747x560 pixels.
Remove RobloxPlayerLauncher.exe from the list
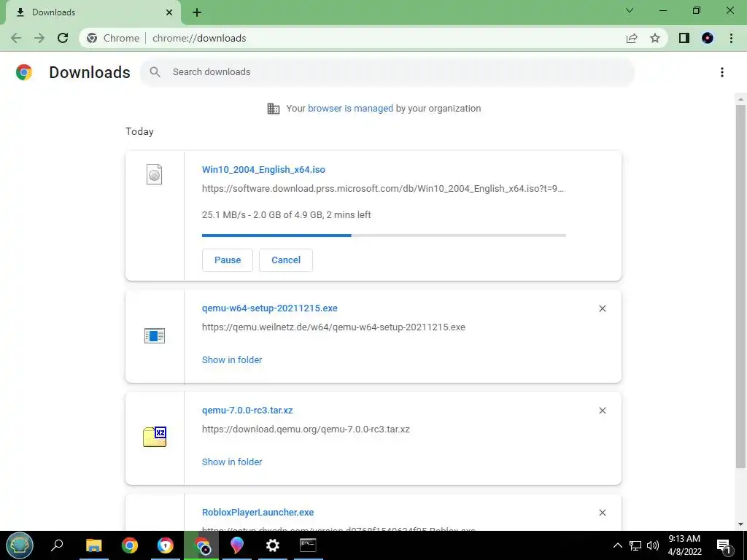602,513
